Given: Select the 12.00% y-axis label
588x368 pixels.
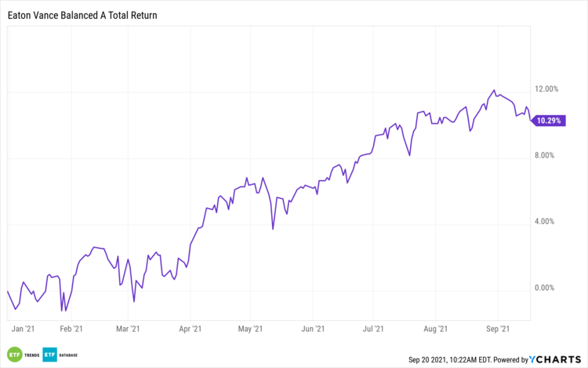Looking at the screenshot, I should (x=545, y=89).
